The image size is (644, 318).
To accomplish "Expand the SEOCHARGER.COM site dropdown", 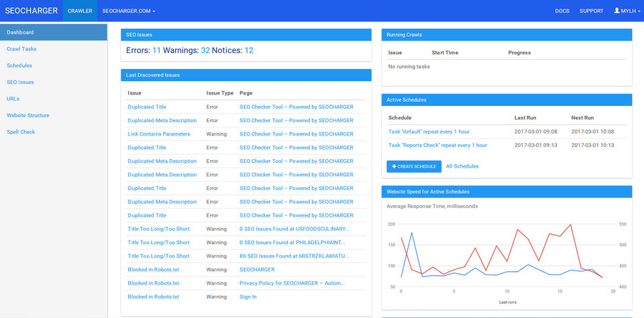I will [129, 11].
